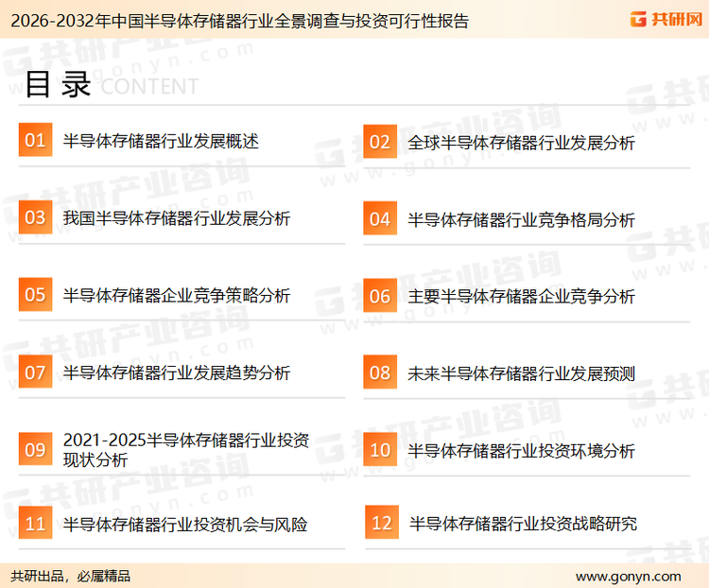
Task: Open chapter 未来半导体存储器行业发展预测
Action: click(x=521, y=374)
